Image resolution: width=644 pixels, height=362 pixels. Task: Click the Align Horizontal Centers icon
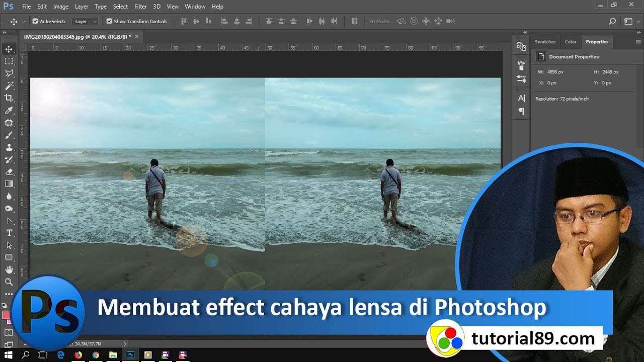pos(236,21)
